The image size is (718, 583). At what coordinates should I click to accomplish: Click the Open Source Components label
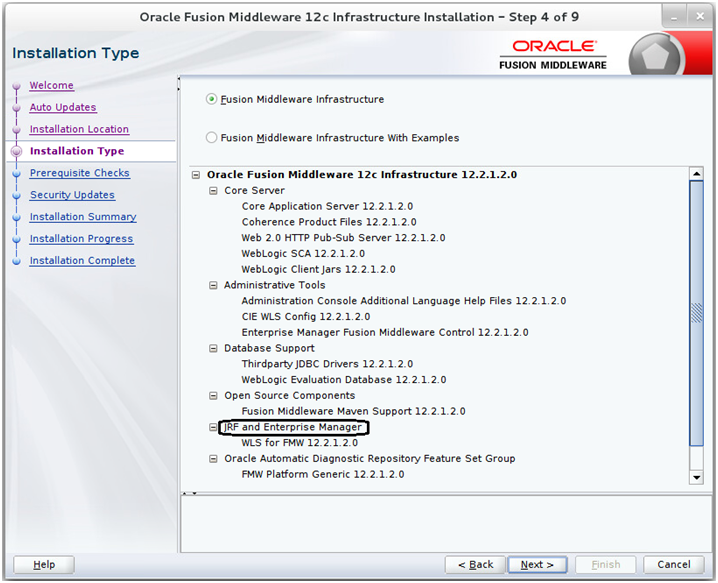289,396
